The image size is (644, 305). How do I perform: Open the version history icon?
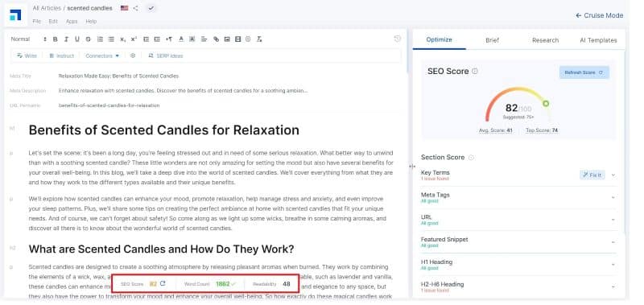[397, 39]
